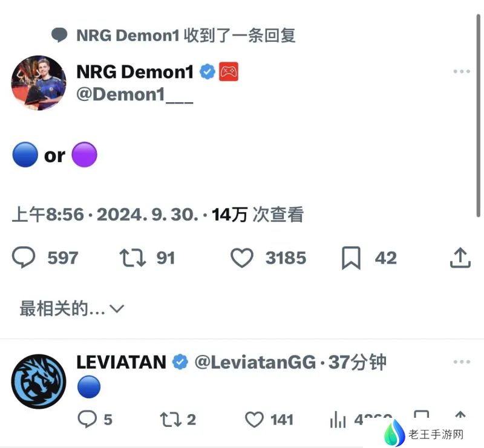This screenshot has width=484, height=448.
Task: Click the red game controller badge
Action: [229, 71]
